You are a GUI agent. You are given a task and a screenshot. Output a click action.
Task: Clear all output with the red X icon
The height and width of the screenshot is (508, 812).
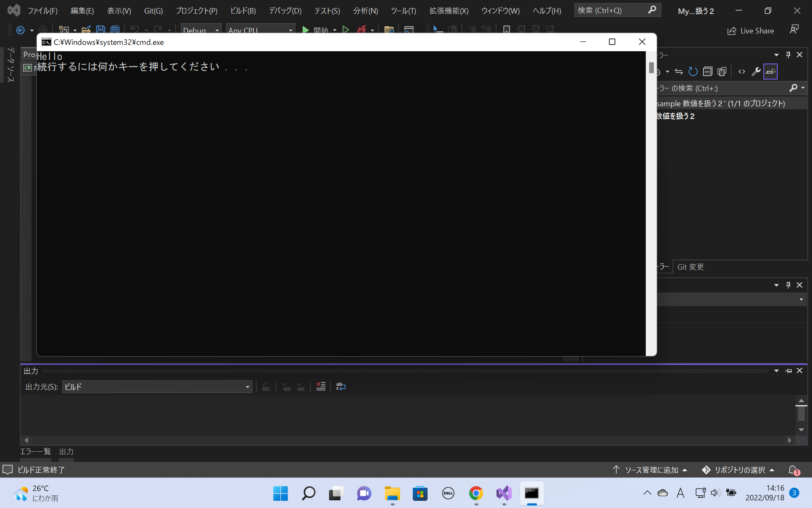321,387
